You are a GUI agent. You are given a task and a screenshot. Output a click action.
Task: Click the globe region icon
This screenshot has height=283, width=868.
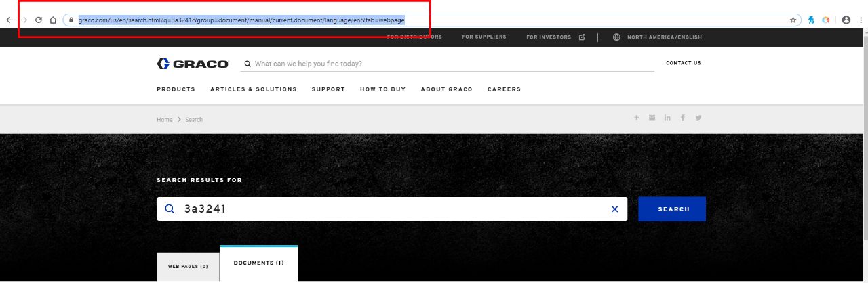point(616,37)
